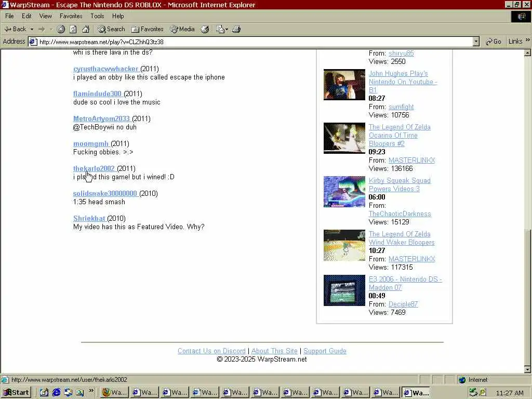
Task: Click the Refresh page toolbar icon
Action: pos(73,29)
